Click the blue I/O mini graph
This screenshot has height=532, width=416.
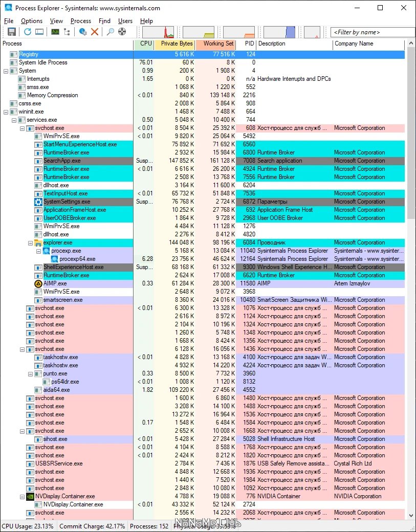coord(279,32)
